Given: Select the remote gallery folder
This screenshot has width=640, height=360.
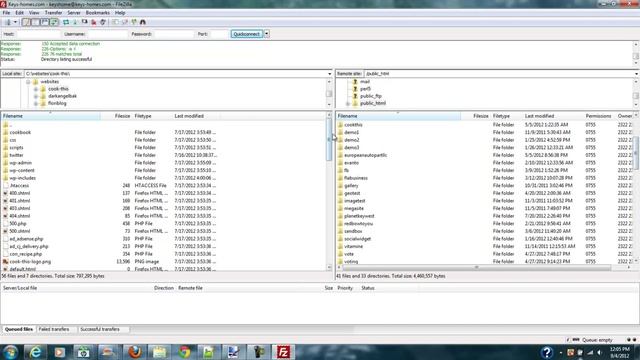Looking at the screenshot, I should (351, 186).
